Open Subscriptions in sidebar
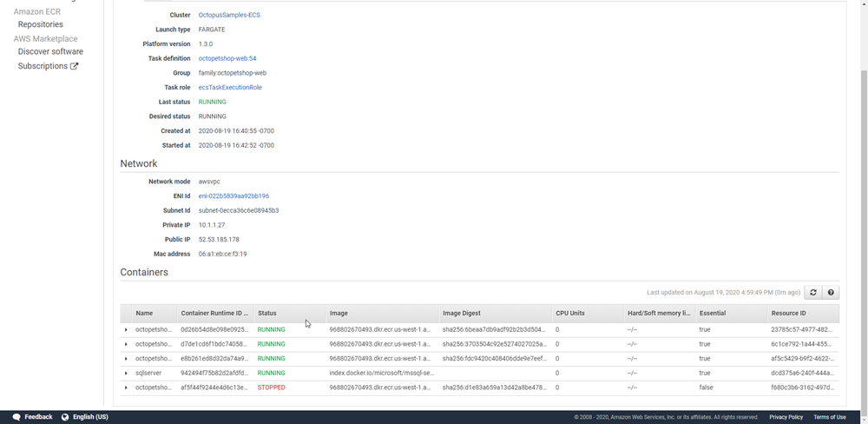This screenshot has width=868, height=424. click(x=43, y=66)
